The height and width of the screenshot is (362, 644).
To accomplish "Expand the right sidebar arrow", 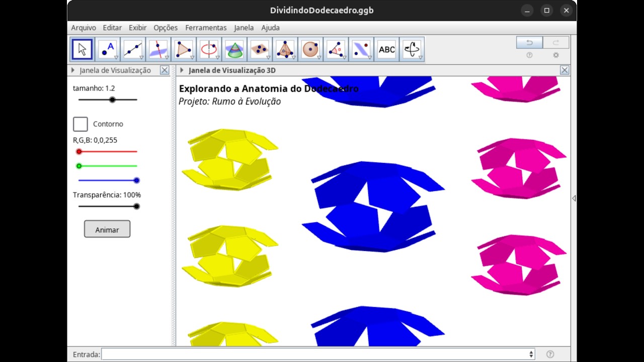I will click(x=574, y=198).
